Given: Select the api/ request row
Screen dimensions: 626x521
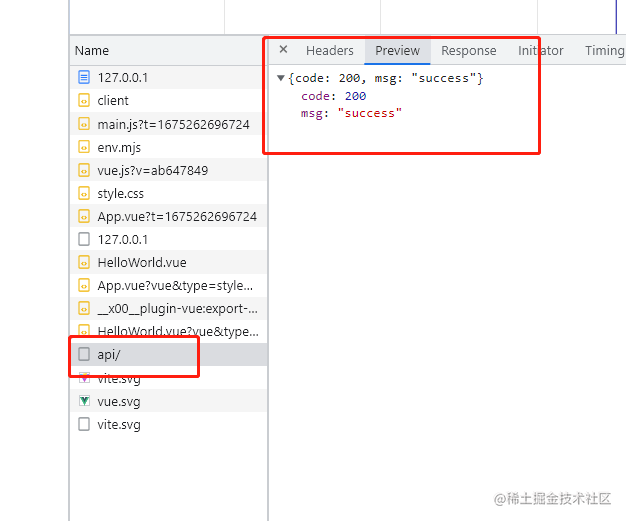Looking at the screenshot, I should click(168, 354).
